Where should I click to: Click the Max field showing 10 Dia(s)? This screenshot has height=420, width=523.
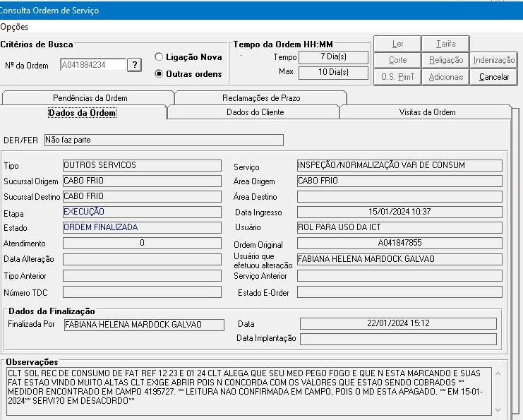(x=333, y=73)
